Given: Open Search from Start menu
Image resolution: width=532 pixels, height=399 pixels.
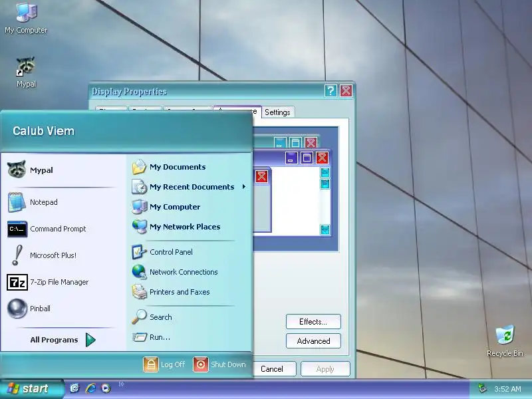Looking at the screenshot, I should [x=190, y=317].
